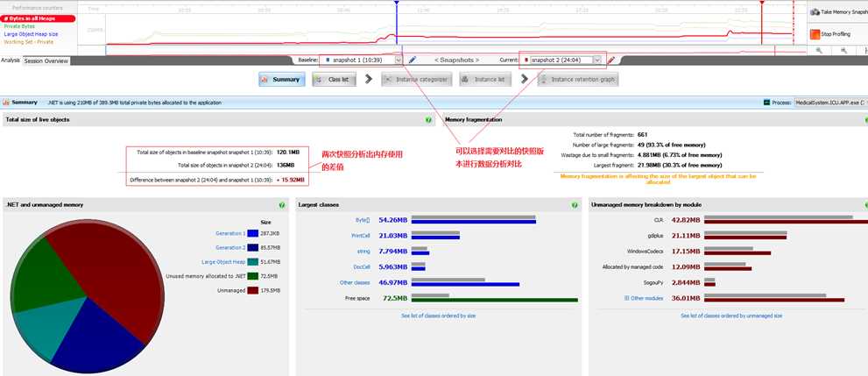Click the process icon next to the Process label
Screen dimensions: 868x376
coord(766,103)
